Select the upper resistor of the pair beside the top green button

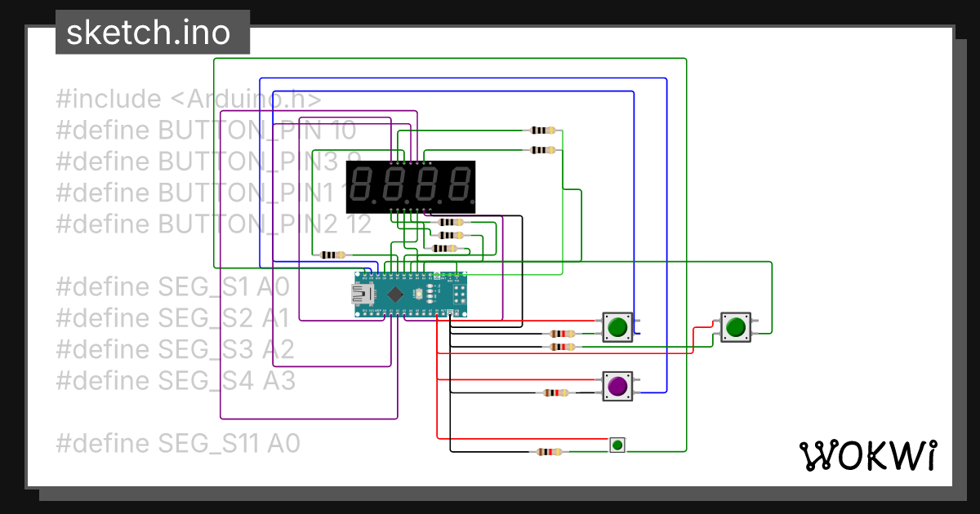tap(562, 333)
